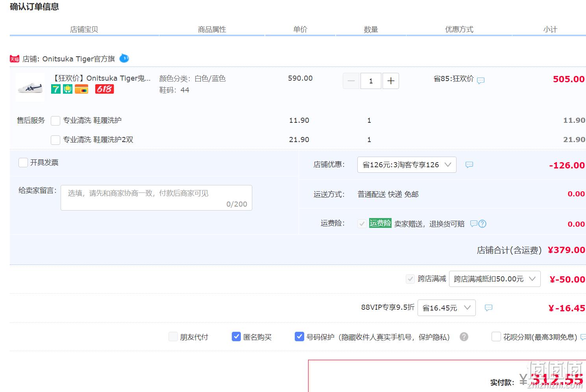586x392 pixels.
Task: Click the 普通配送 快递 免邮 shipping text
Action: (x=388, y=194)
